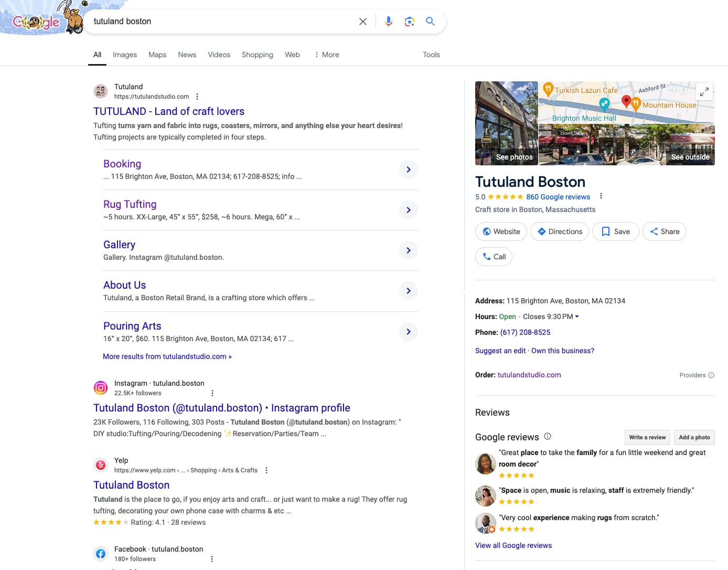Viewport: 728px width, 570px height.
Task: Expand business hours dropdown
Action: pyautogui.click(x=577, y=316)
